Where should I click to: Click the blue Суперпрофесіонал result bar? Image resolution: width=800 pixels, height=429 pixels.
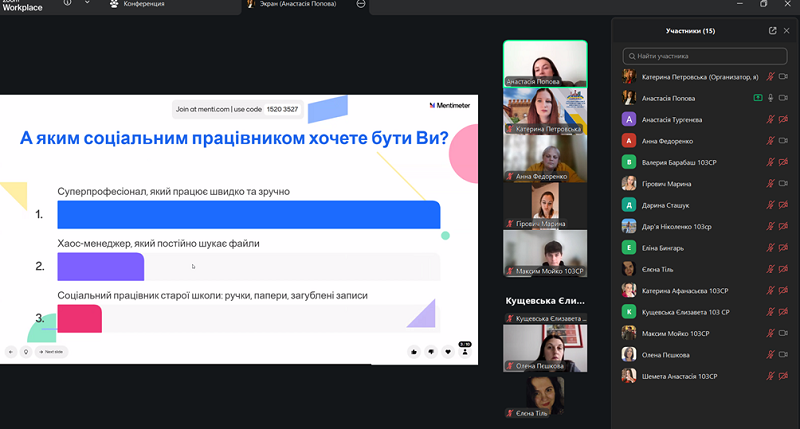tap(248, 214)
